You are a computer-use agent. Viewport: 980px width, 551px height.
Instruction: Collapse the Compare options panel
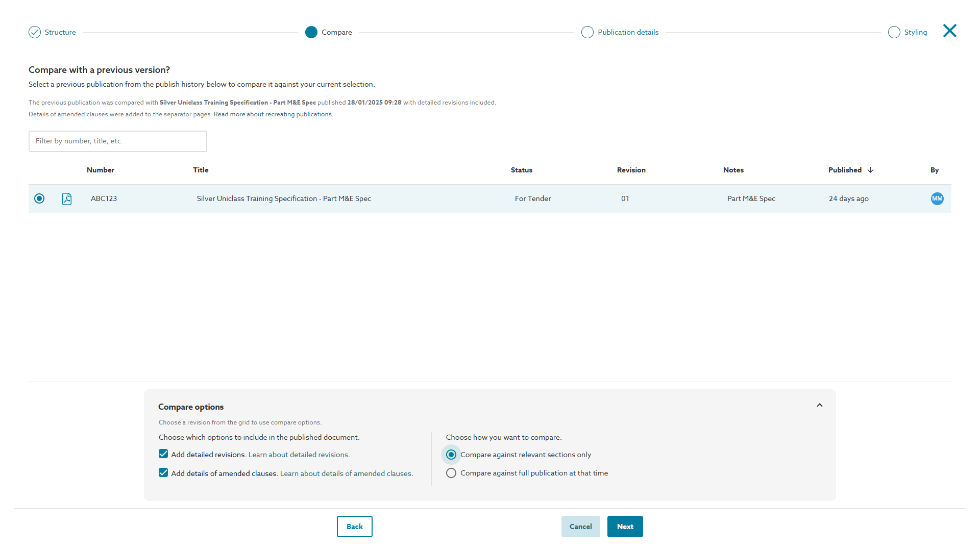coord(820,405)
